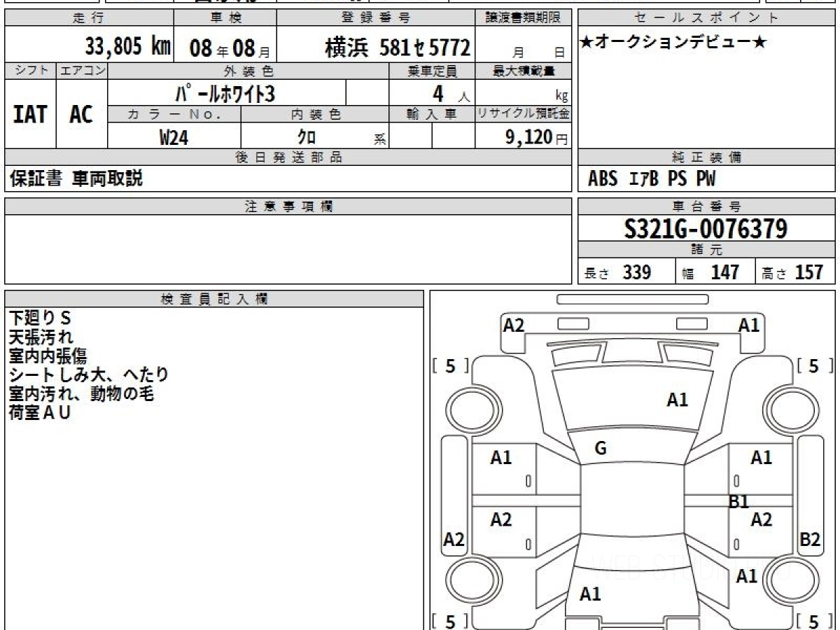
Task: Select the セールスポイント header
Action: pyautogui.click(x=706, y=18)
